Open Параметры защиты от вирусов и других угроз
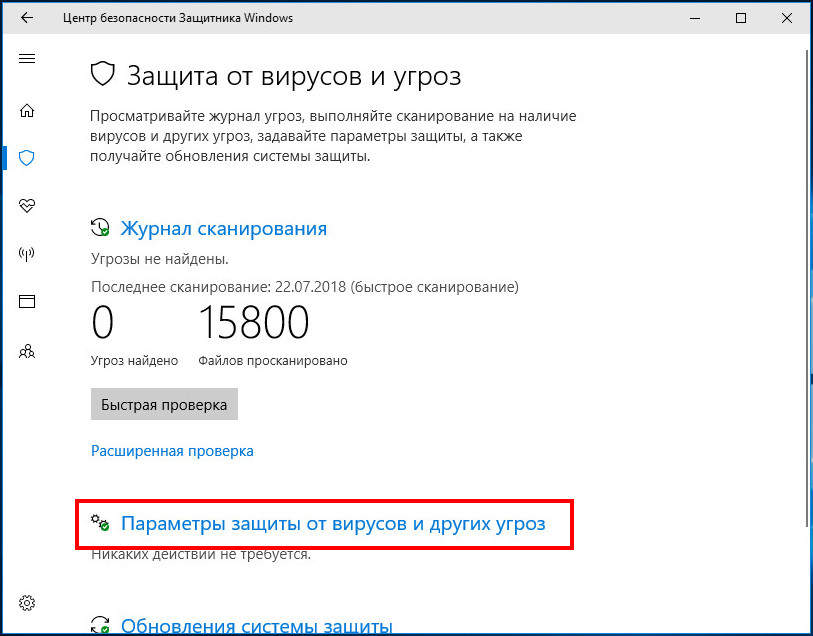This screenshot has height=636, width=813. (x=333, y=524)
